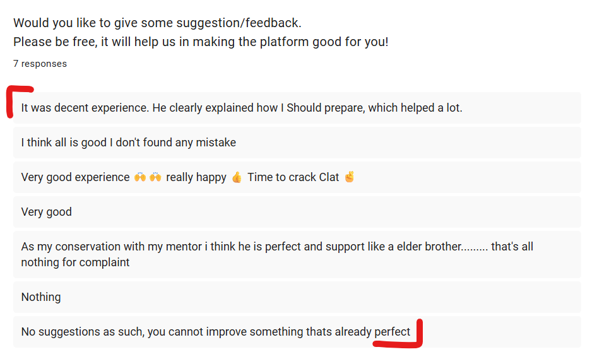Select the "Nothing" response row
This screenshot has width=597, height=364.
pos(41,297)
